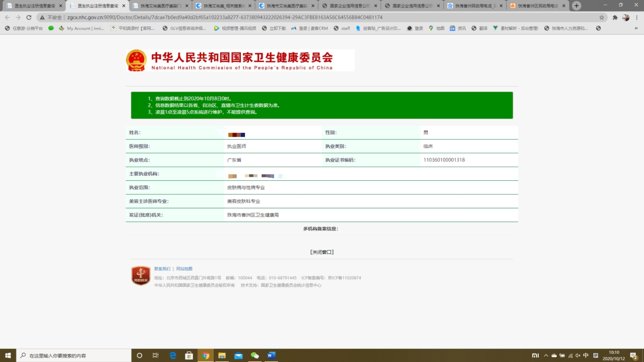Reload the current page

pyautogui.click(x=29, y=17)
